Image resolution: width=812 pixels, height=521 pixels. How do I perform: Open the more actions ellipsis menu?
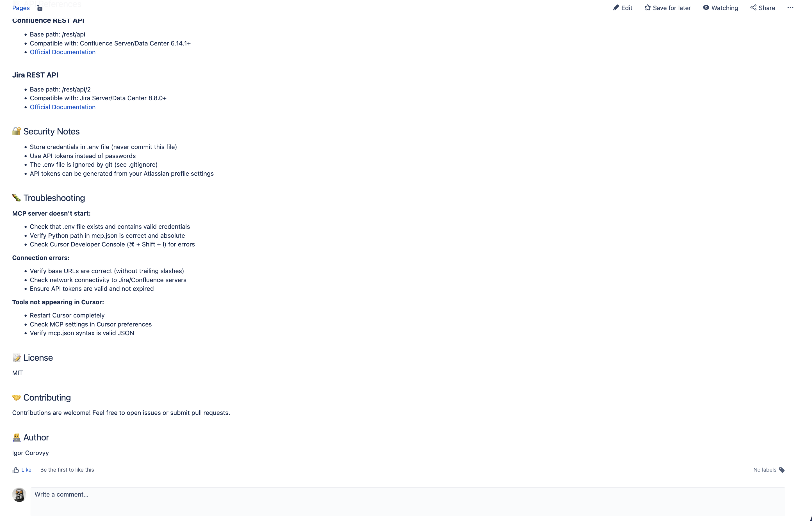pos(791,8)
